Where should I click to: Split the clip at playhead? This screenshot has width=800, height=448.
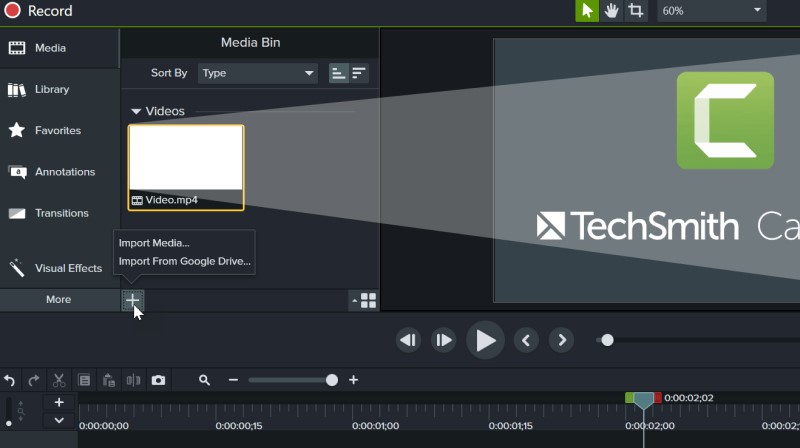coord(133,380)
